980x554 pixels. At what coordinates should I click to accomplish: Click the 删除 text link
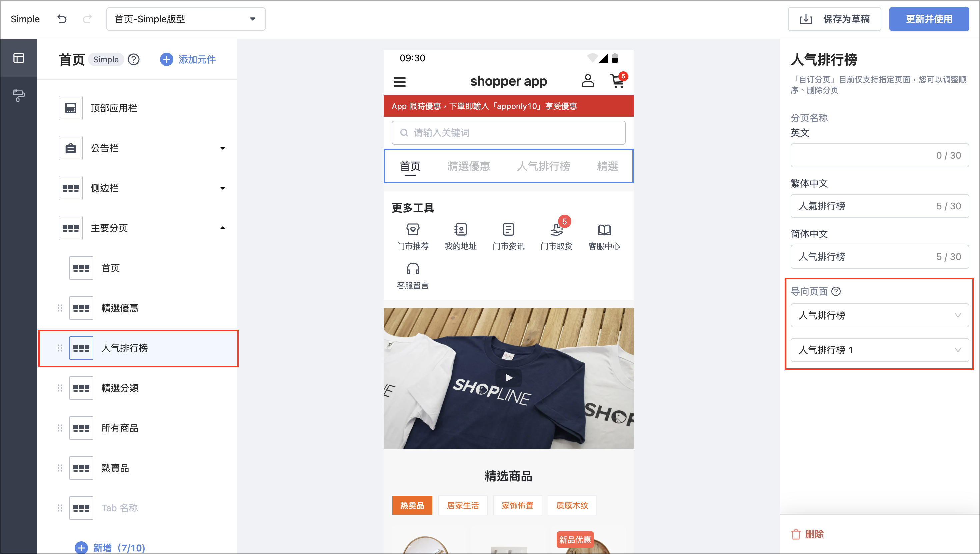coord(815,534)
